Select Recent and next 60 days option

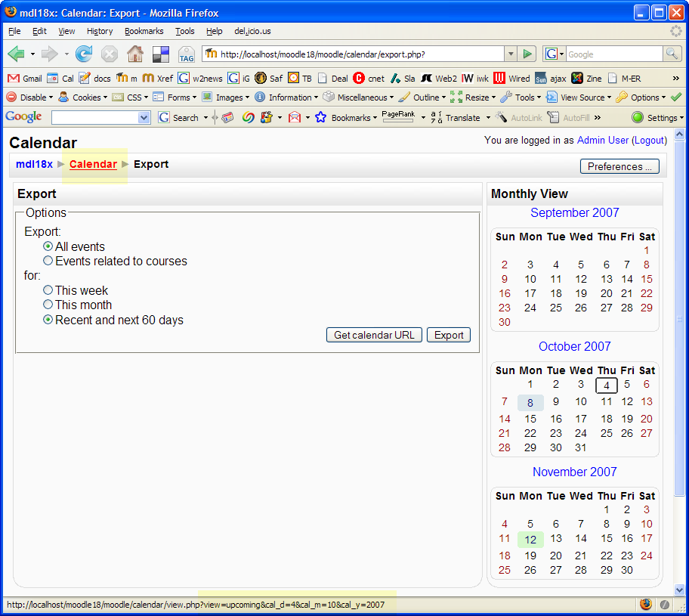(48, 320)
